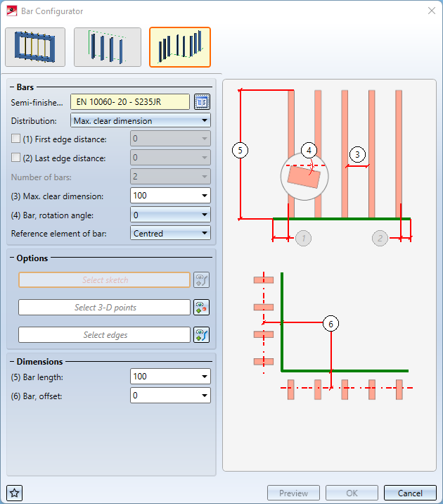Click the OK button
443x504 pixels.
point(352,493)
